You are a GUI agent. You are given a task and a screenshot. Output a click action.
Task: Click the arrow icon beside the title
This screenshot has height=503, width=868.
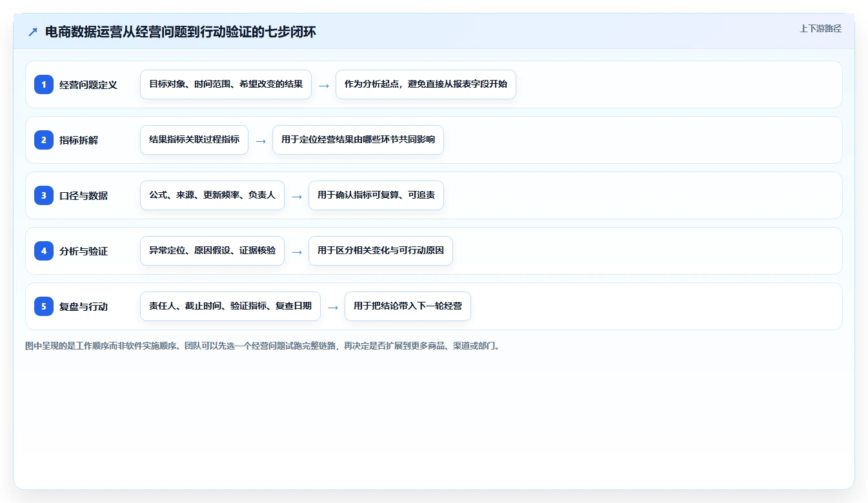click(x=33, y=32)
